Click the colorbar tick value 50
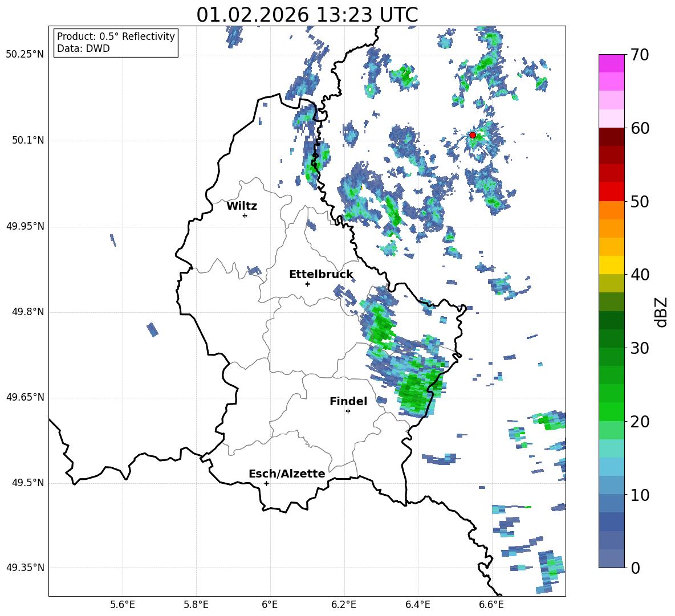This screenshot has height=616, width=675. [640, 201]
